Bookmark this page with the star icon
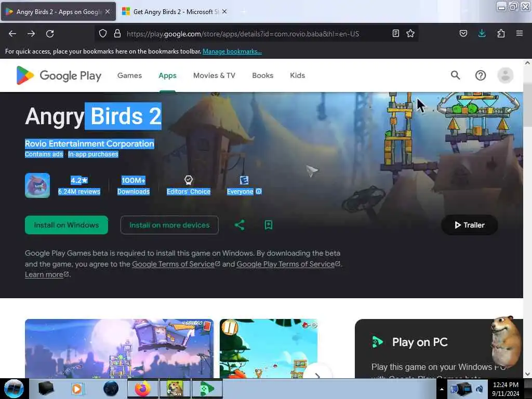The height and width of the screenshot is (399, 532). 410,33
